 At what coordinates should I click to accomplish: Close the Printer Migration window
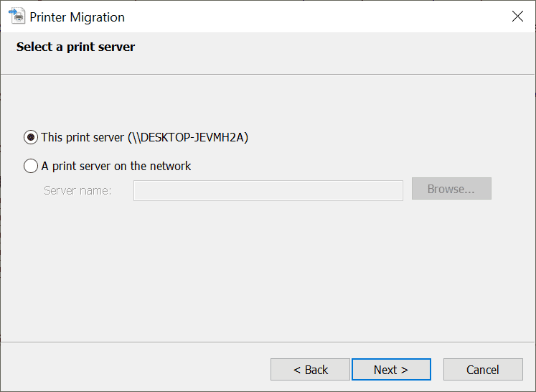pyautogui.click(x=517, y=17)
